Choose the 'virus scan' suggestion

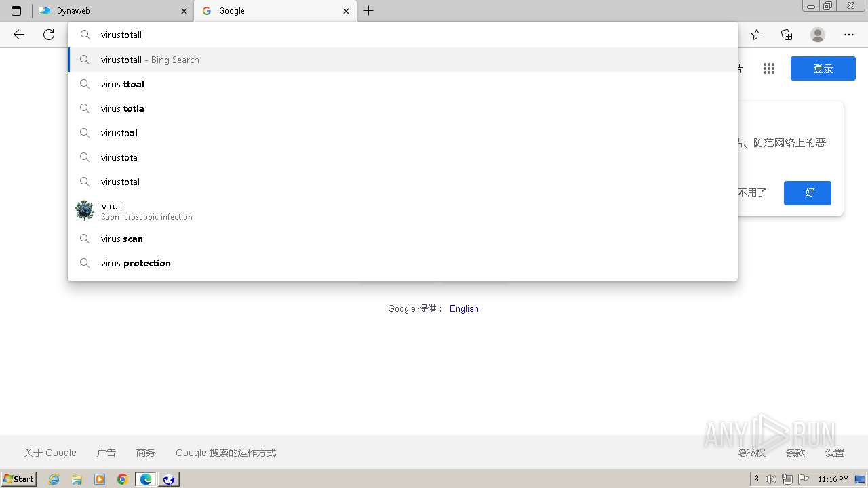pos(403,239)
